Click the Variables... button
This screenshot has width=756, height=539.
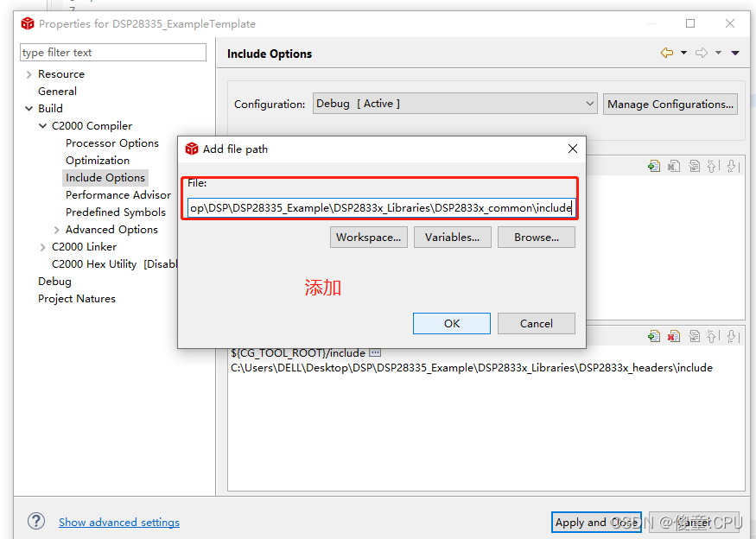click(x=452, y=238)
